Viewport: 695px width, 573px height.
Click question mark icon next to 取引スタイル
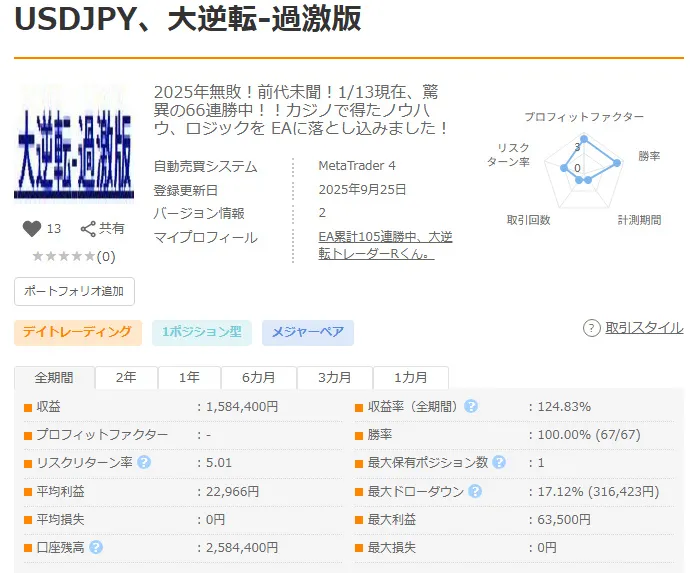(x=592, y=328)
